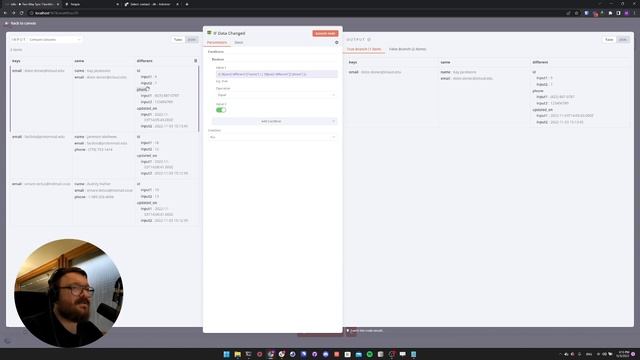Open 'I wish this node would' feedback link

click(366, 331)
